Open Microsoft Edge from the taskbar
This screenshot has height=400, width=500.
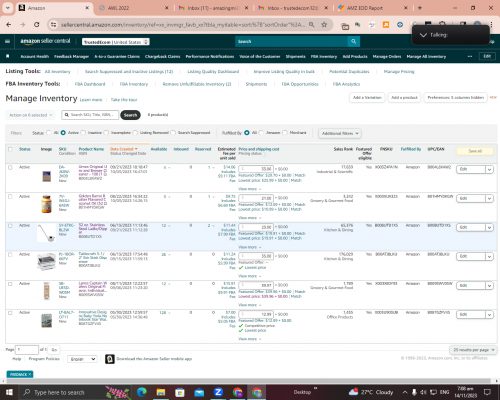click(x=142, y=392)
